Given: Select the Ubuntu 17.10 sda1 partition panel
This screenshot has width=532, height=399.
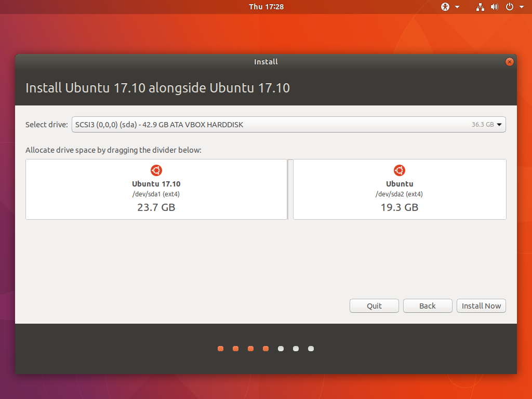Looking at the screenshot, I should [x=156, y=189].
